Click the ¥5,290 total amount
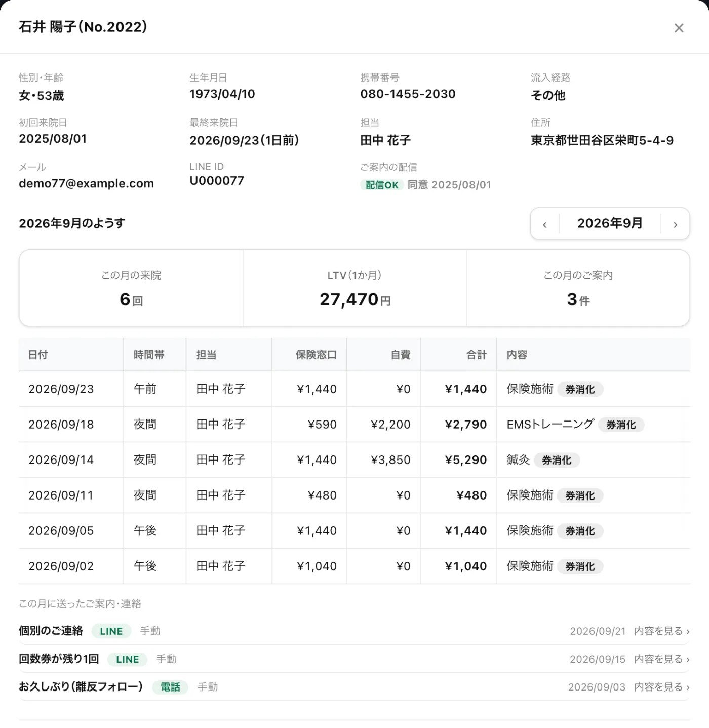709x728 pixels. pyautogui.click(x=466, y=460)
